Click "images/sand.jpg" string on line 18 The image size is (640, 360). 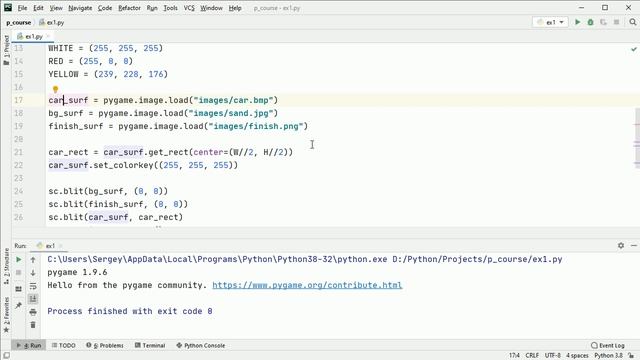pos(231,113)
